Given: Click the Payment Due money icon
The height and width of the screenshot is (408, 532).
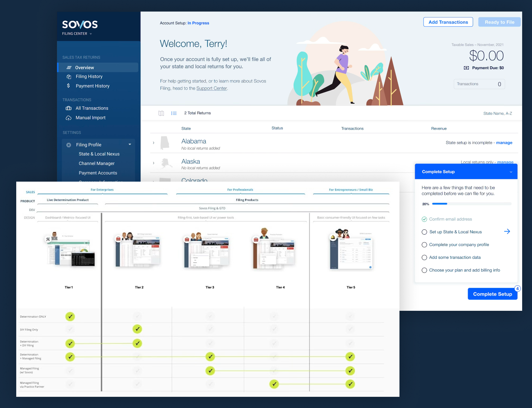Looking at the screenshot, I should coord(466,68).
